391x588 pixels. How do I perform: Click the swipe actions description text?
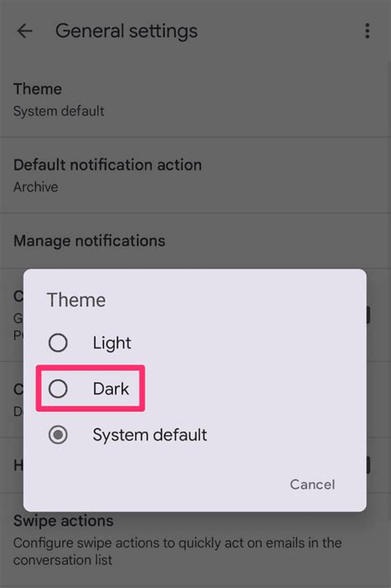coord(177,552)
